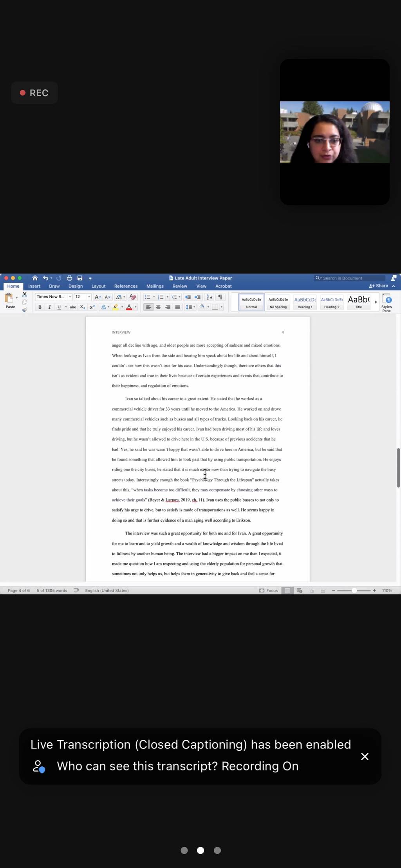Viewport: 401px width, 868px height.
Task: Click the Share button
Action: click(x=378, y=286)
